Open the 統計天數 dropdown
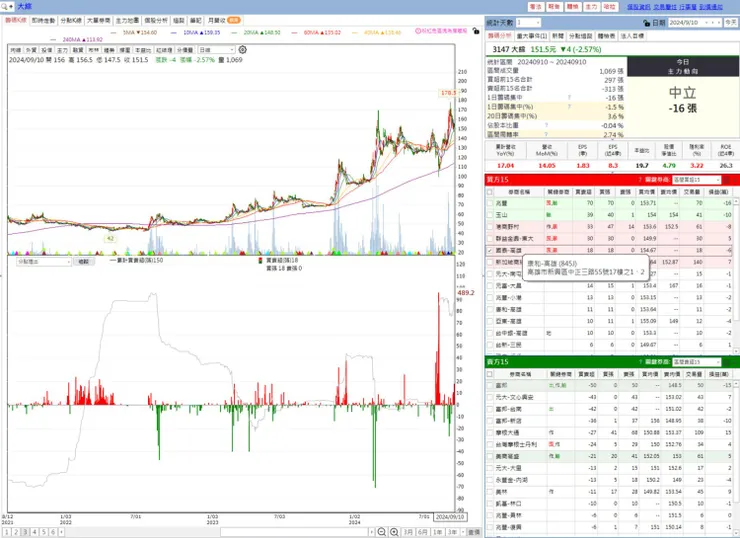The image size is (740, 538). (528, 23)
